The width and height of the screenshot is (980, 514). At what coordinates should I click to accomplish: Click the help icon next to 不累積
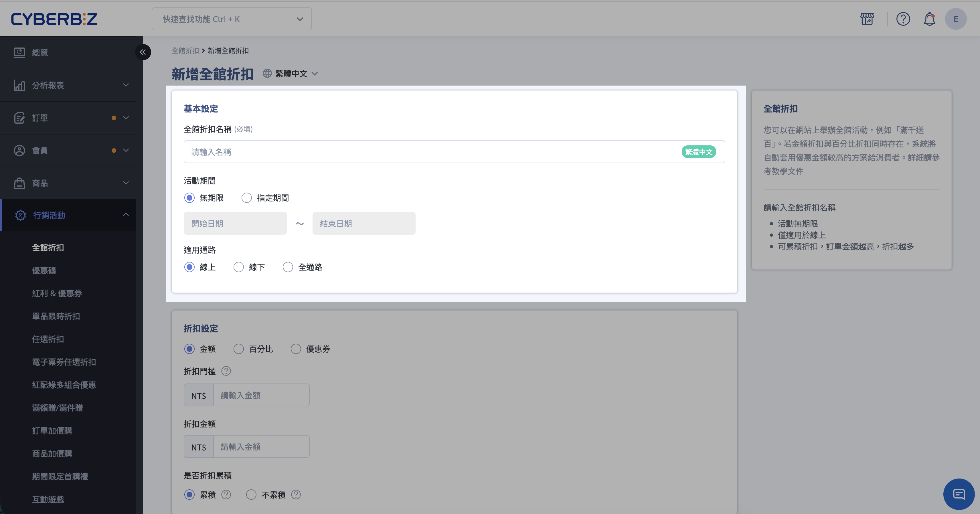(x=296, y=494)
